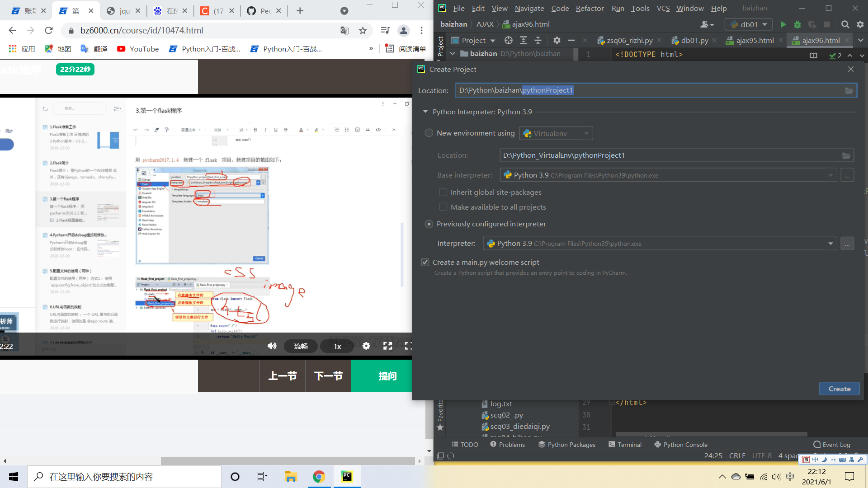The width and height of the screenshot is (868, 488).
Task: Open the Base interpreter dropdown
Action: pos(668,175)
